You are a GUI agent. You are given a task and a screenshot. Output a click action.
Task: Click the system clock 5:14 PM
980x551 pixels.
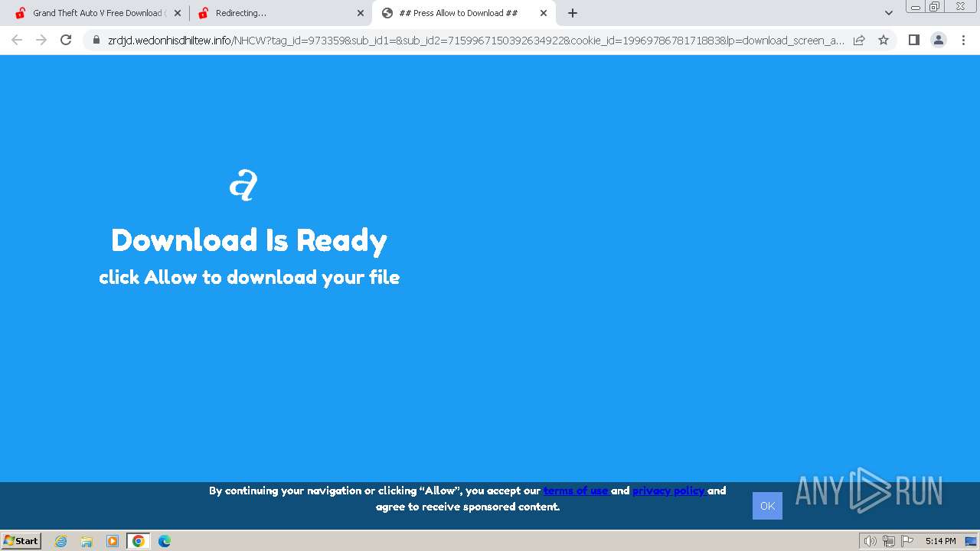940,541
